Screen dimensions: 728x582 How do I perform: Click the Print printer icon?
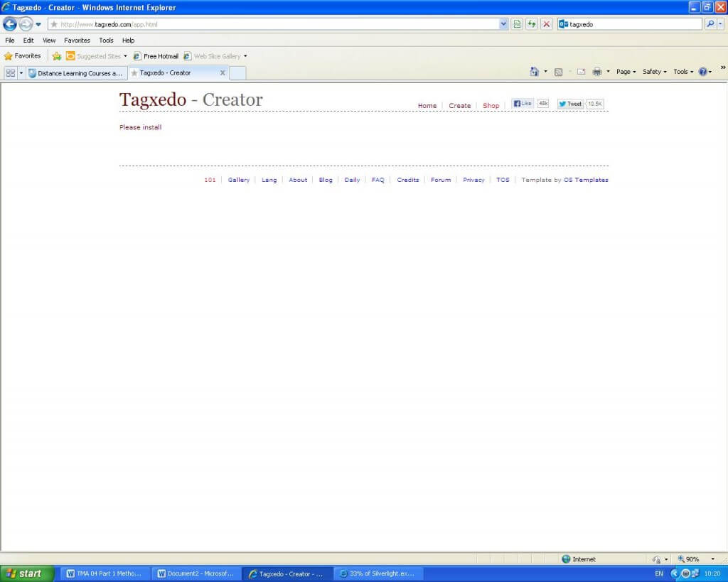(x=597, y=72)
